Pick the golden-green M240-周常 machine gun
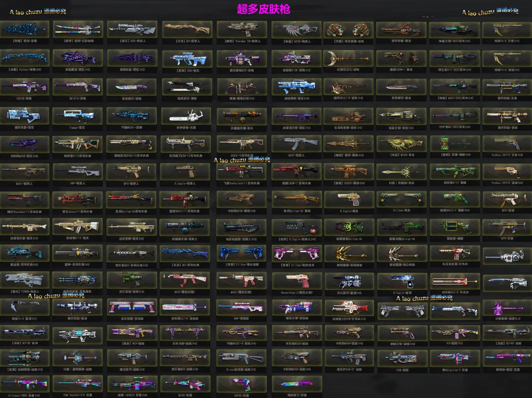This screenshot has width=532, height=398. pos(402,144)
